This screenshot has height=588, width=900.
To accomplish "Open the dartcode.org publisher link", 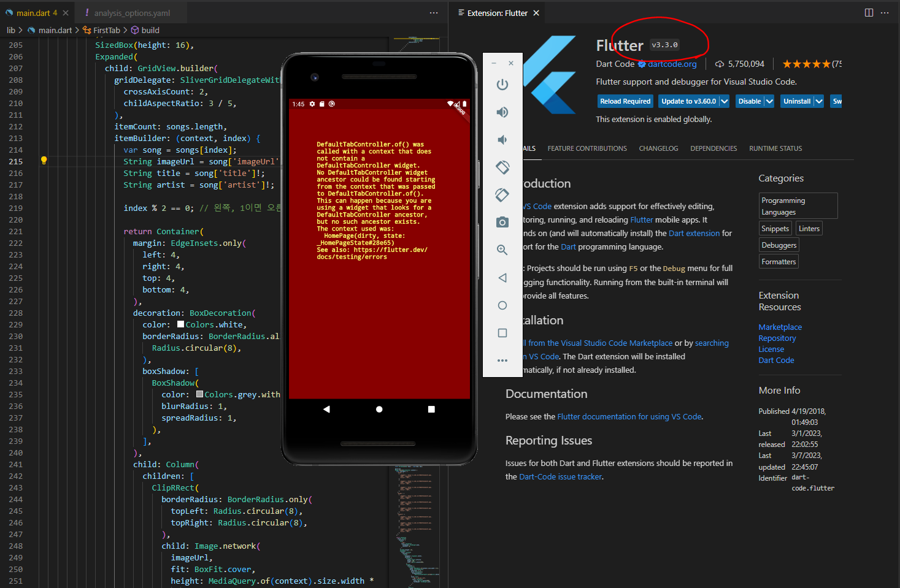I will [672, 64].
